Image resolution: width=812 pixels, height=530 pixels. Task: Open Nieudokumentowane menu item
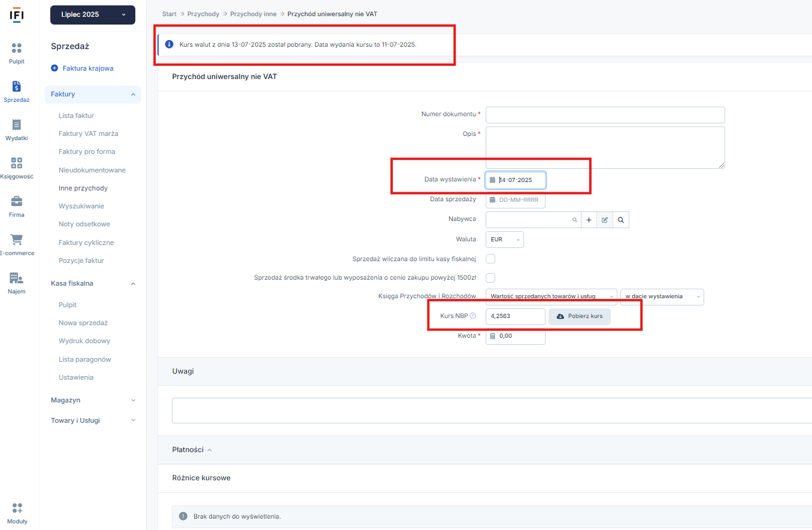(92, 170)
